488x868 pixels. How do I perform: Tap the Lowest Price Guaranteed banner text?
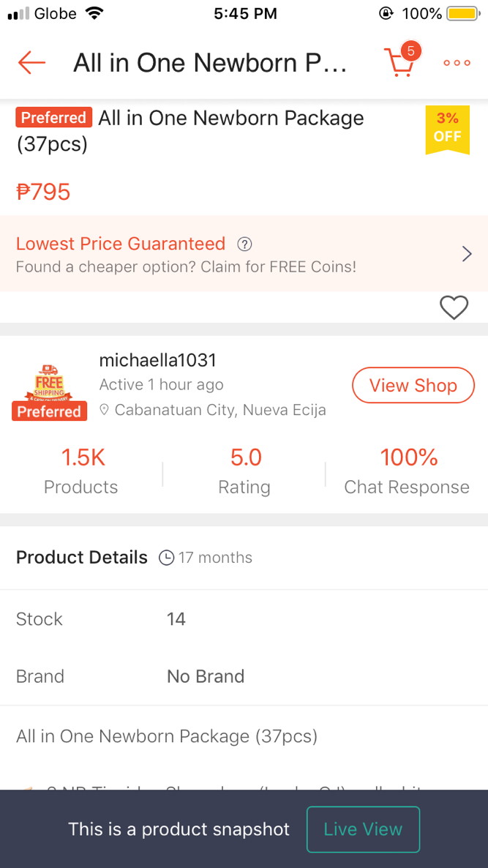[121, 244]
